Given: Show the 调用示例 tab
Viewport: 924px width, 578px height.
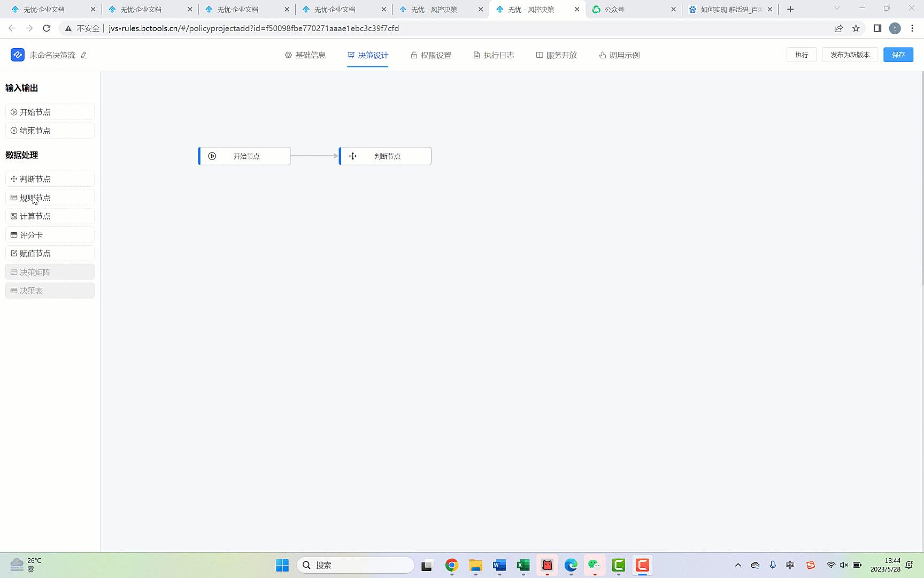Looking at the screenshot, I should click(619, 55).
